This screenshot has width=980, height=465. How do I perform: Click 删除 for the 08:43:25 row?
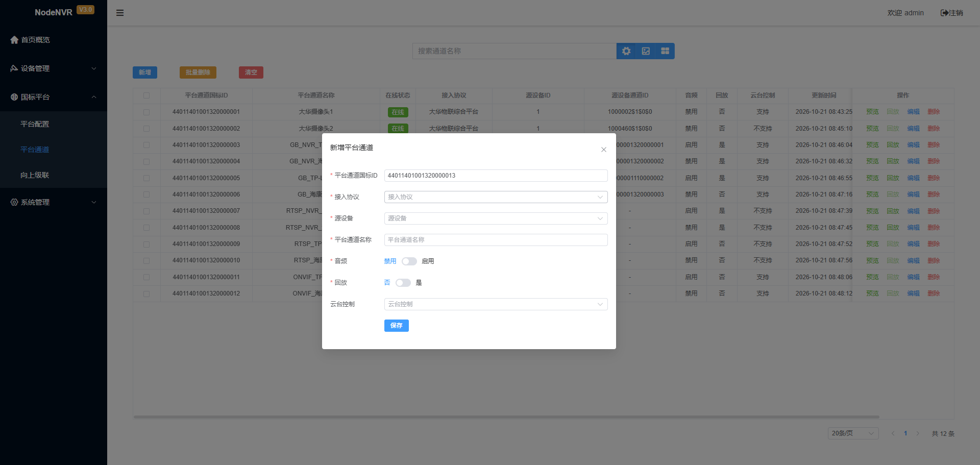(x=934, y=112)
